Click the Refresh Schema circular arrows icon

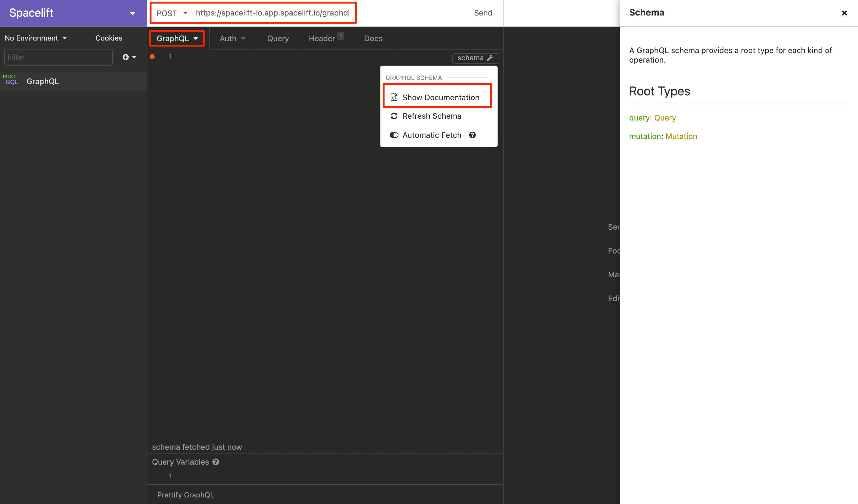[x=394, y=116]
